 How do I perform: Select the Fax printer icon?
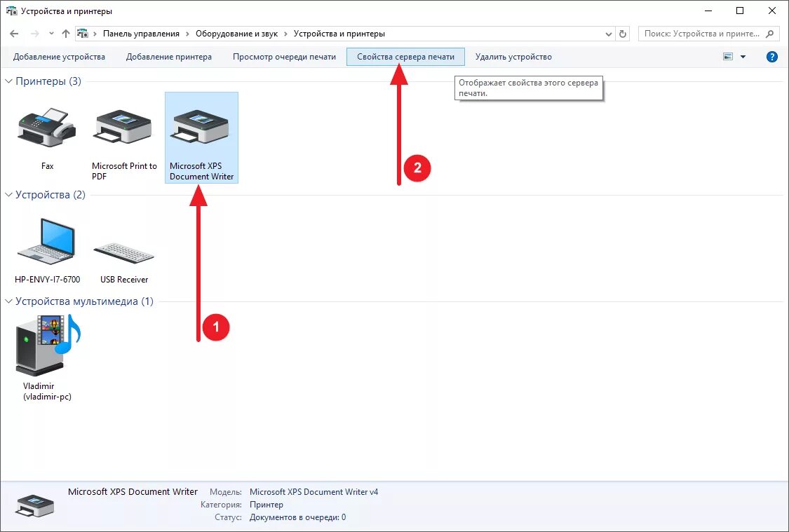coord(47,128)
